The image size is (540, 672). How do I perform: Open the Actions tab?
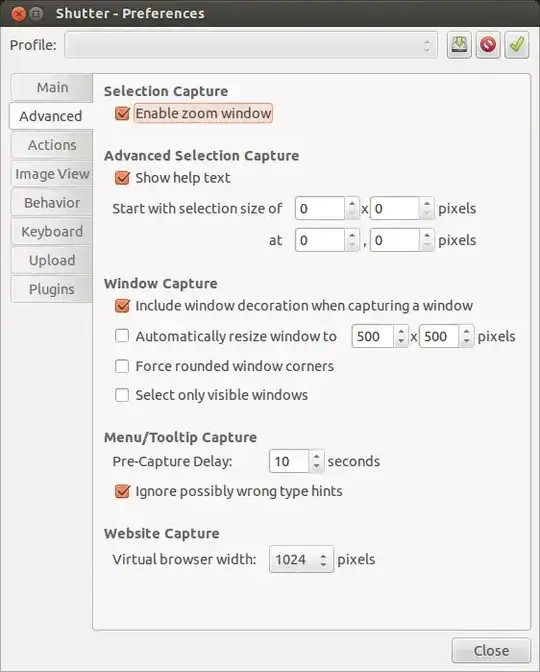[52, 145]
